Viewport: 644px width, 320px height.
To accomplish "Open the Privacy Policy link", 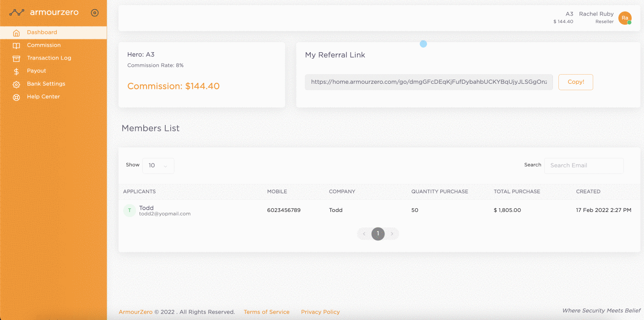I will [x=320, y=312].
